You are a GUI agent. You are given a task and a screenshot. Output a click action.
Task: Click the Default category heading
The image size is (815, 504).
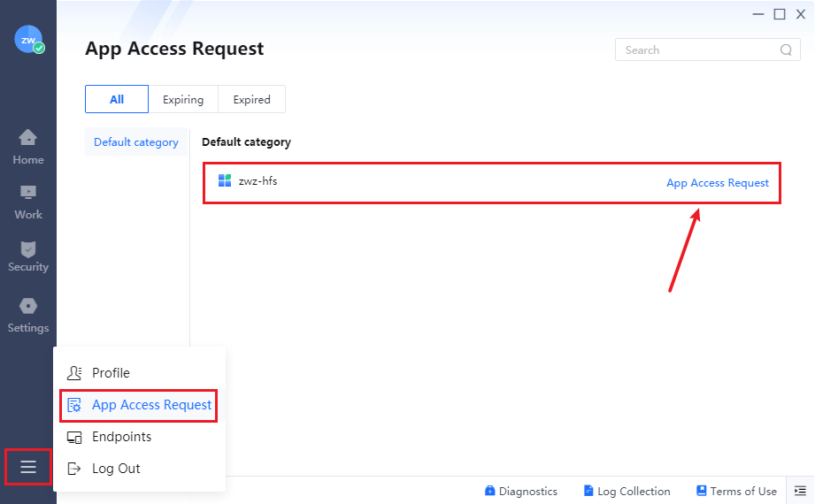[246, 141]
